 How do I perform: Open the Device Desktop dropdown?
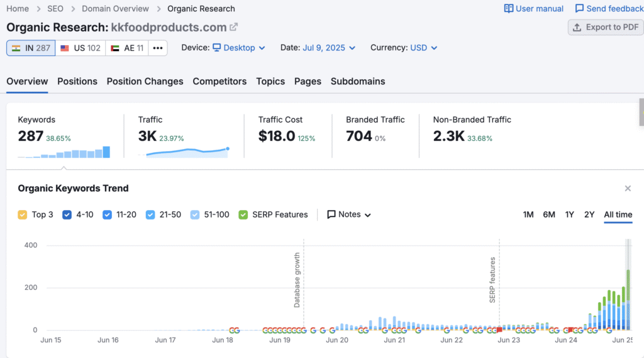pos(239,48)
